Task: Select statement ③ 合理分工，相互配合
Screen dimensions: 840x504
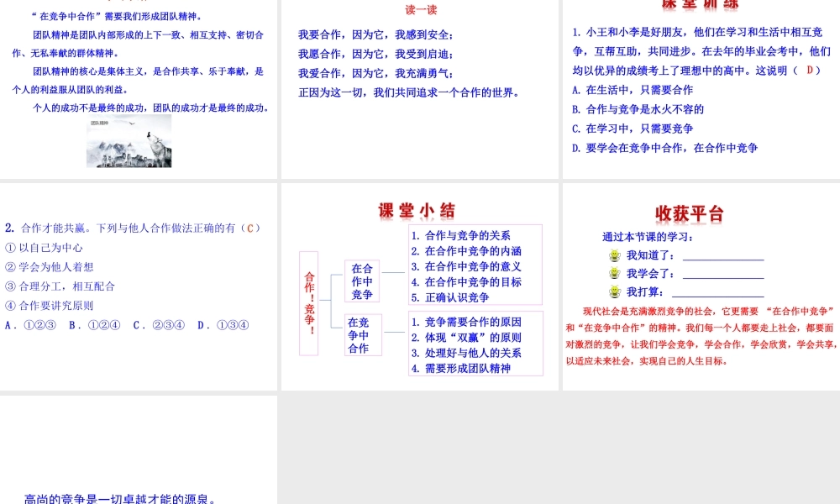Action: [60, 286]
